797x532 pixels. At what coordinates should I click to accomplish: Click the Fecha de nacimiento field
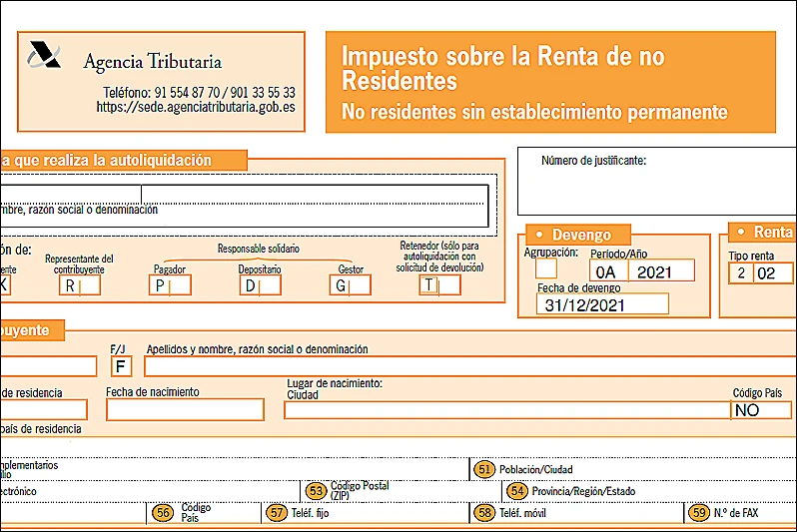[x=185, y=409]
